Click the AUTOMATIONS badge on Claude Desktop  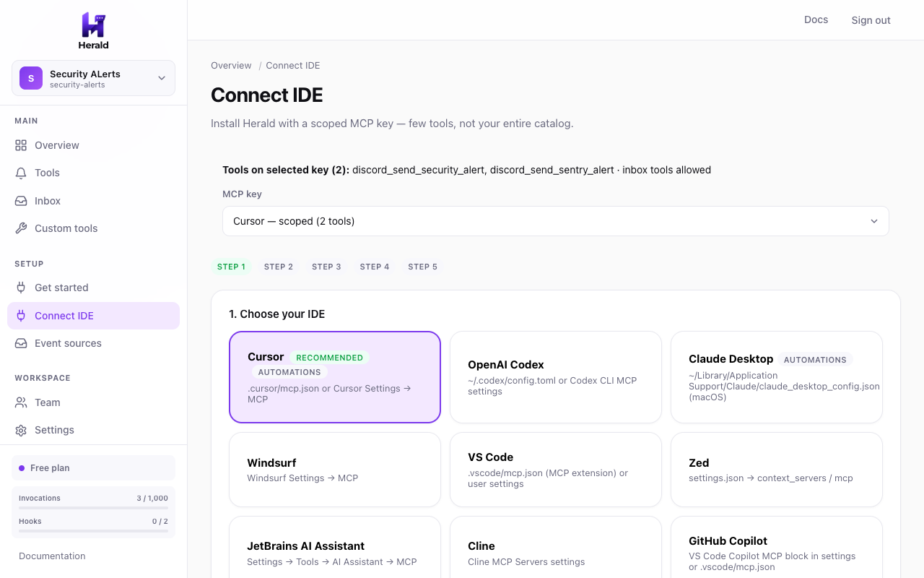pyautogui.click(x=815, y=360)
